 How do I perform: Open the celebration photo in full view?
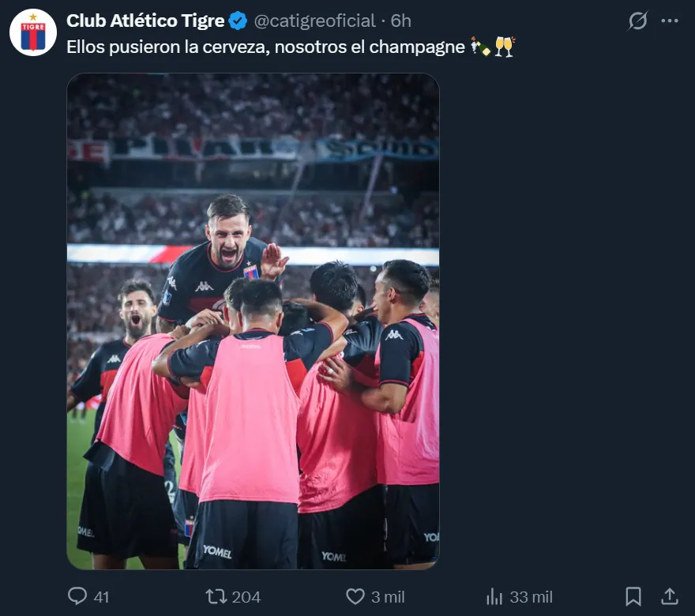[253, 321]
